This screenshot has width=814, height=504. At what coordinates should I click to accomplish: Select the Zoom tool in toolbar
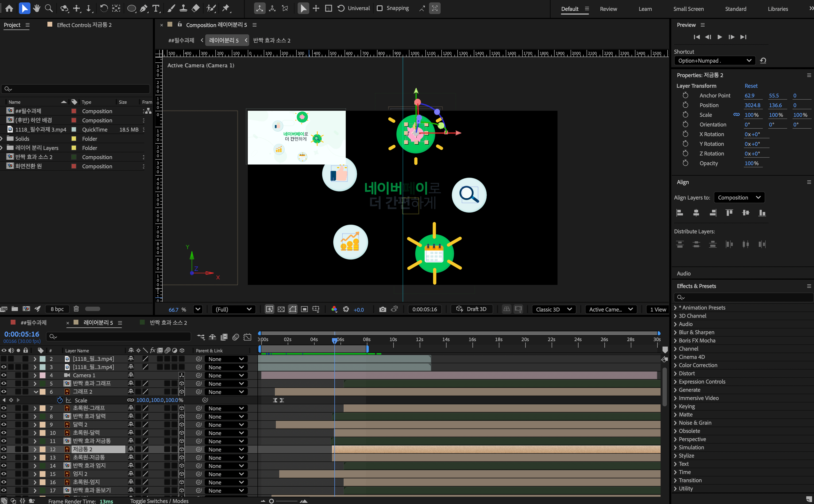[49, 8]
